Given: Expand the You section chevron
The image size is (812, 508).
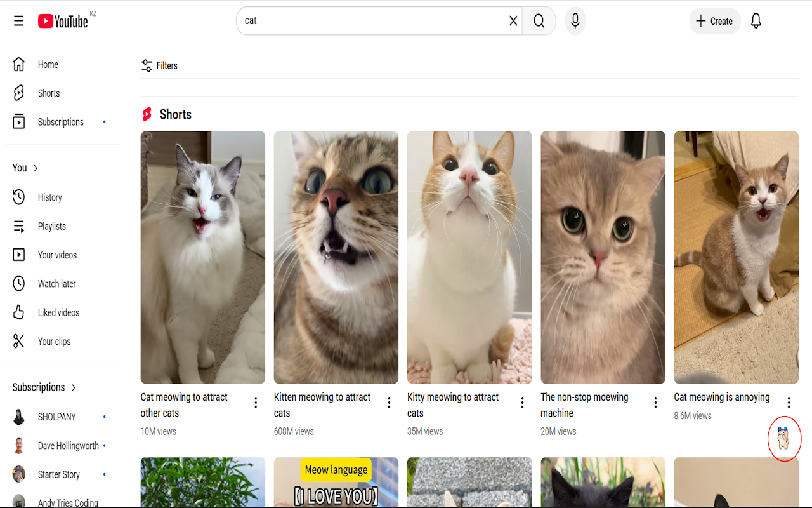Looking at the screenshot, I should 36,168.
